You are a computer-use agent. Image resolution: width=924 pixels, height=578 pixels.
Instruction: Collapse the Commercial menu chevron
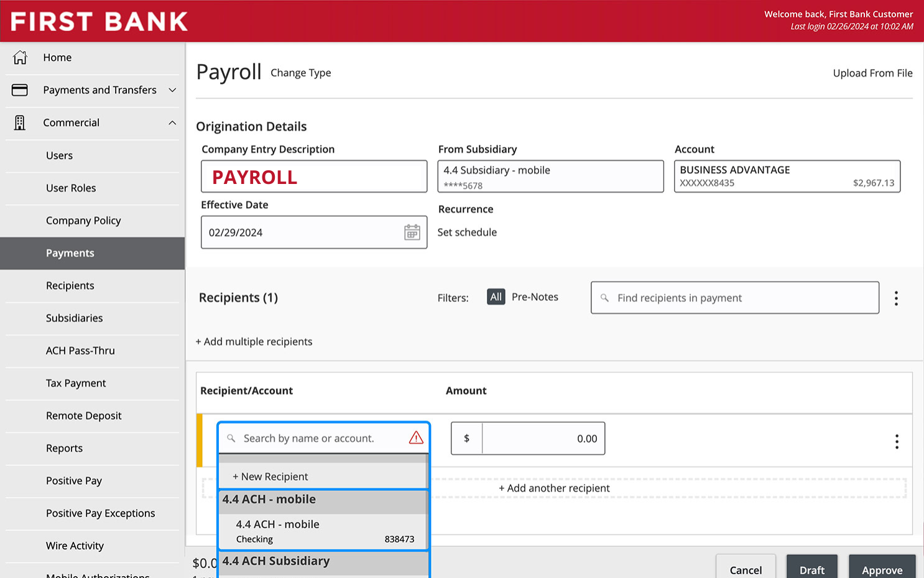[172, 123]
